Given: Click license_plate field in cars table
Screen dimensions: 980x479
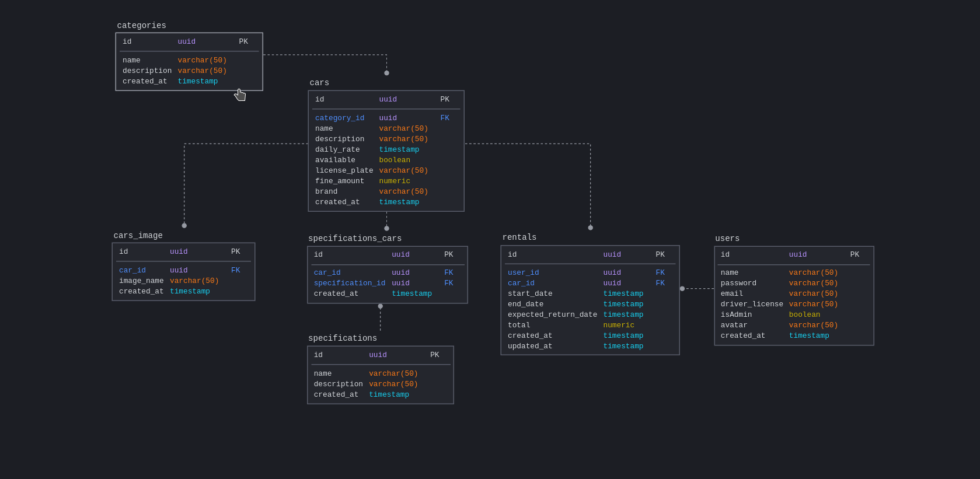Looking at the screenshot, I should [x=344, y=170].
